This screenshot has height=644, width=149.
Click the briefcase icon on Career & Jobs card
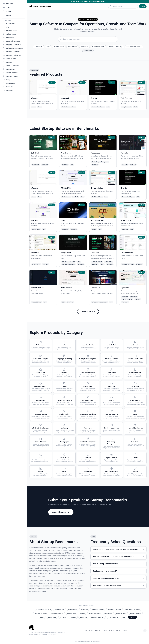click(41, 370)
